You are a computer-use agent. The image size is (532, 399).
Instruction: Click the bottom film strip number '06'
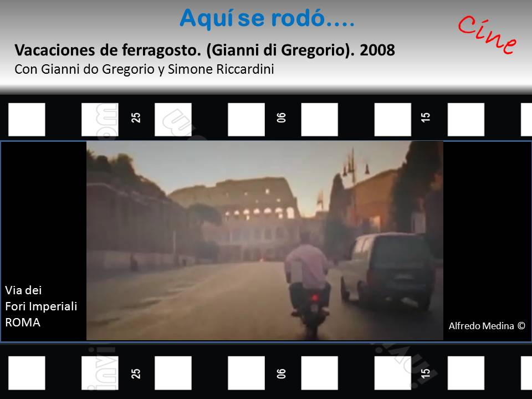(282, 373)
